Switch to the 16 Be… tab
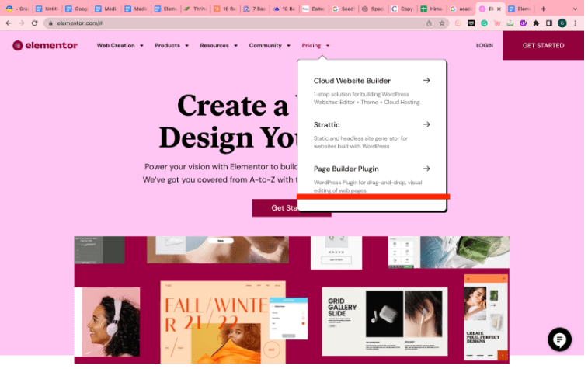This screenshot has width=588, height=369. (225, 9)
